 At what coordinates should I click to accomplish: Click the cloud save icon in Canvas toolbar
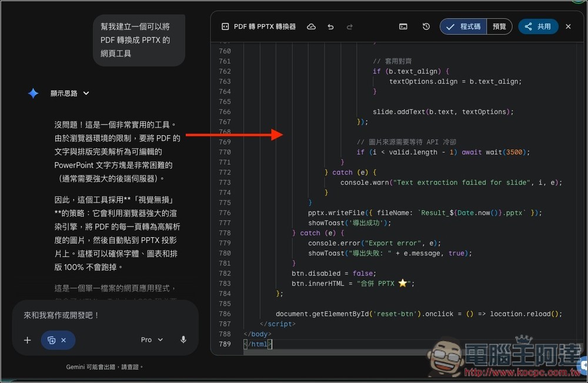[312, 26]
